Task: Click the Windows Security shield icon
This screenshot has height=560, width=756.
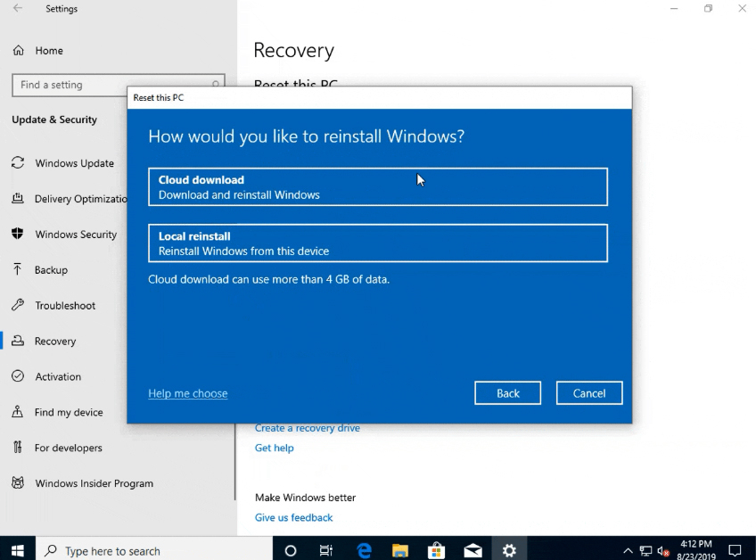Action: tap(18, 234)
